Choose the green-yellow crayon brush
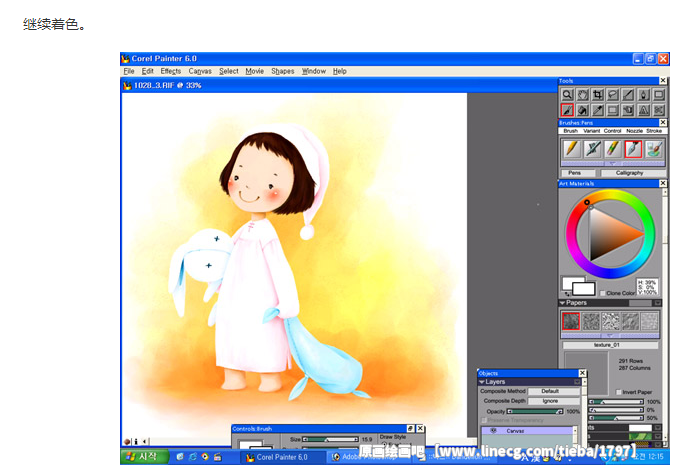677x470 pixels. [x=613, y=149]
